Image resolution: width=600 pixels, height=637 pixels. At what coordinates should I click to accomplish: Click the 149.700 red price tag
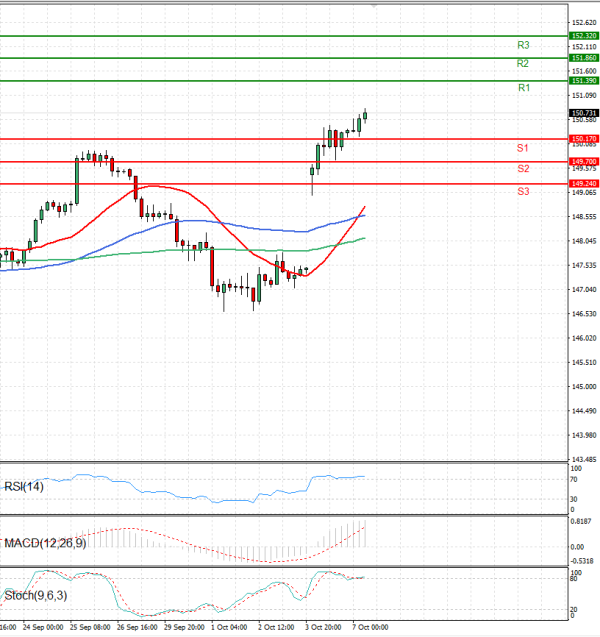(x=583, y=161)
